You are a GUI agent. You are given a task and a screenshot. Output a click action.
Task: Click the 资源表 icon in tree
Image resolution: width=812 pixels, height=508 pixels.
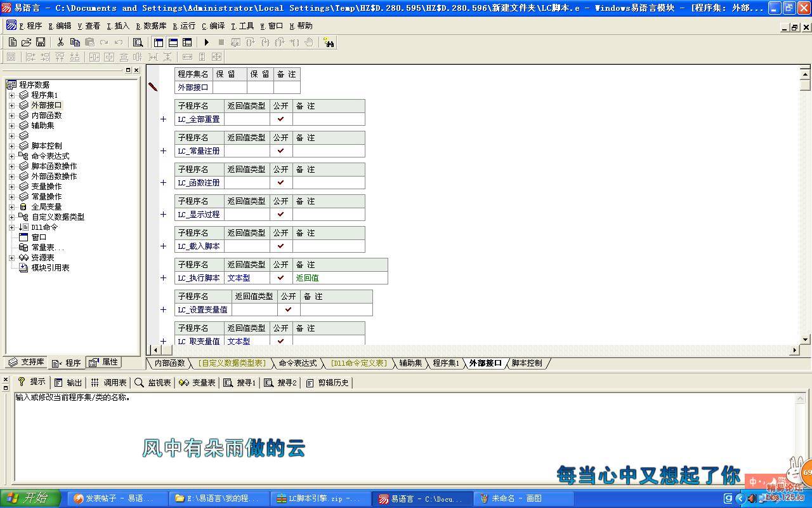(23, 257)
